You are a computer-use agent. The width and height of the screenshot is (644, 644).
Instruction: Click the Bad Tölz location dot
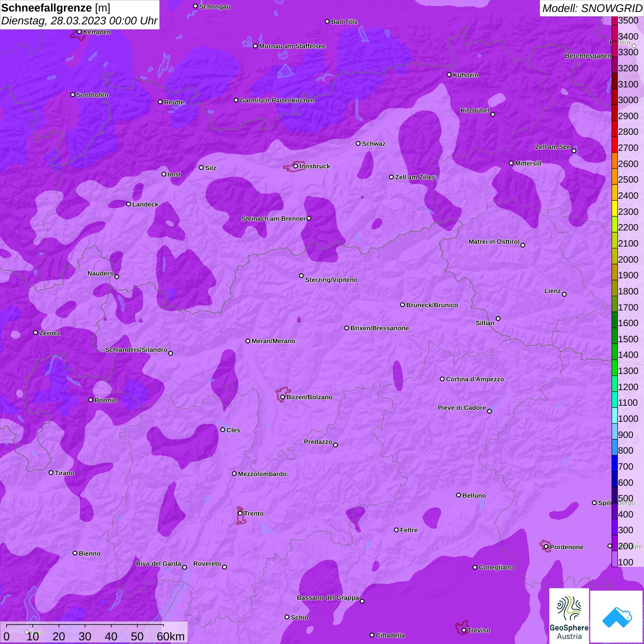pos(328,22)
